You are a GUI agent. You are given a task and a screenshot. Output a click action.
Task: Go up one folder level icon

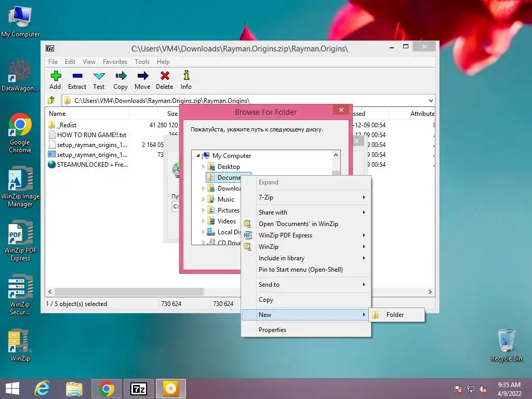pos(51,100)
